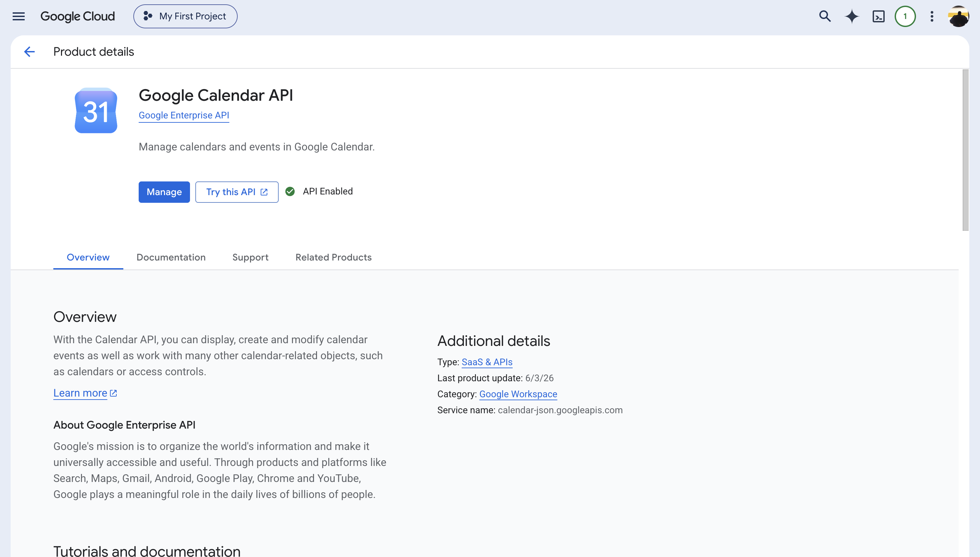Screen dimensions: 980x557
Task: Open the search magnifier icon
Action: 825,16
